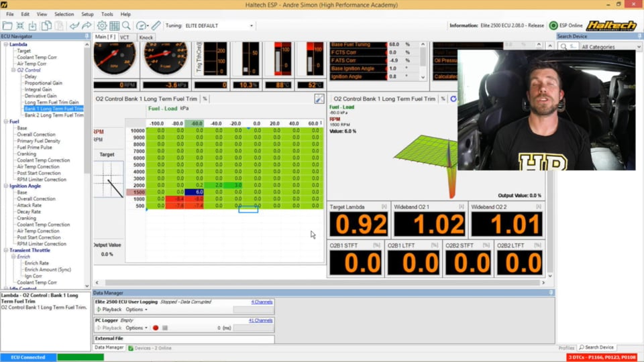Open the Help menu
Screen dimensions: 644x362
tap(125, 14)
